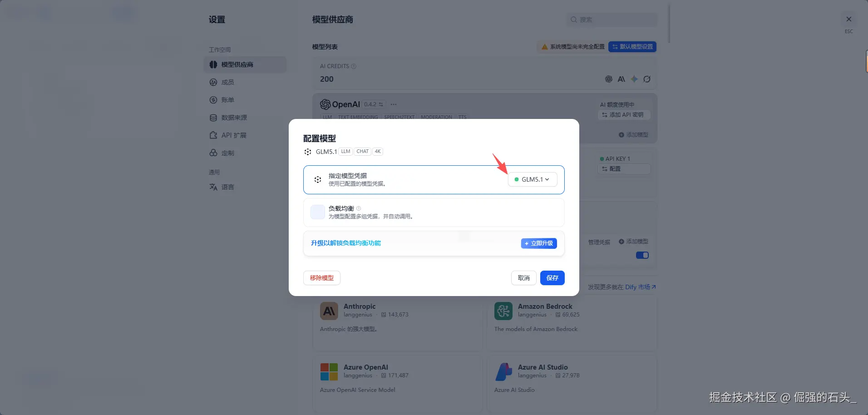Open the Dify 市场 marketplace link
This screenshot has height=415, width=868.
[640, 287]
